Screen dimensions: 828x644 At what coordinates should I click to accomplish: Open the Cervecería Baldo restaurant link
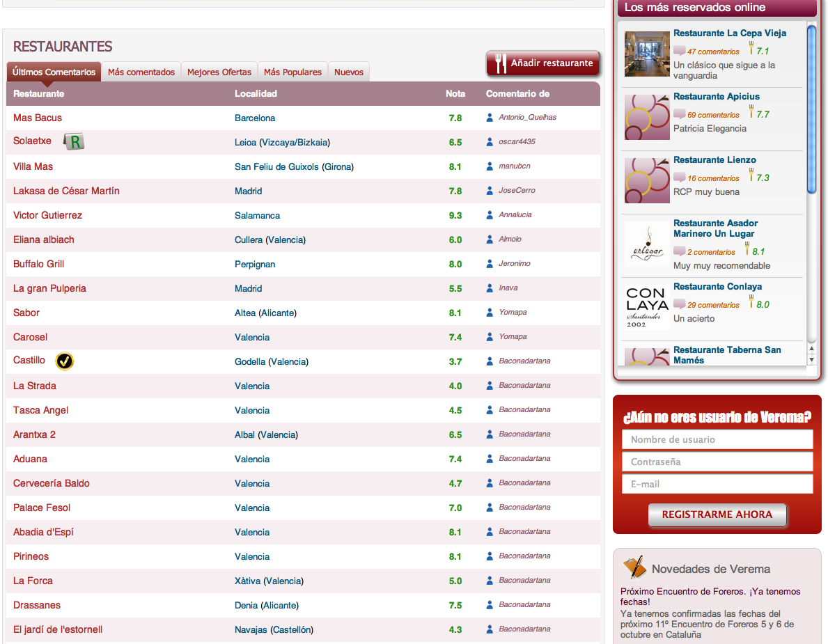click(52, 483)
